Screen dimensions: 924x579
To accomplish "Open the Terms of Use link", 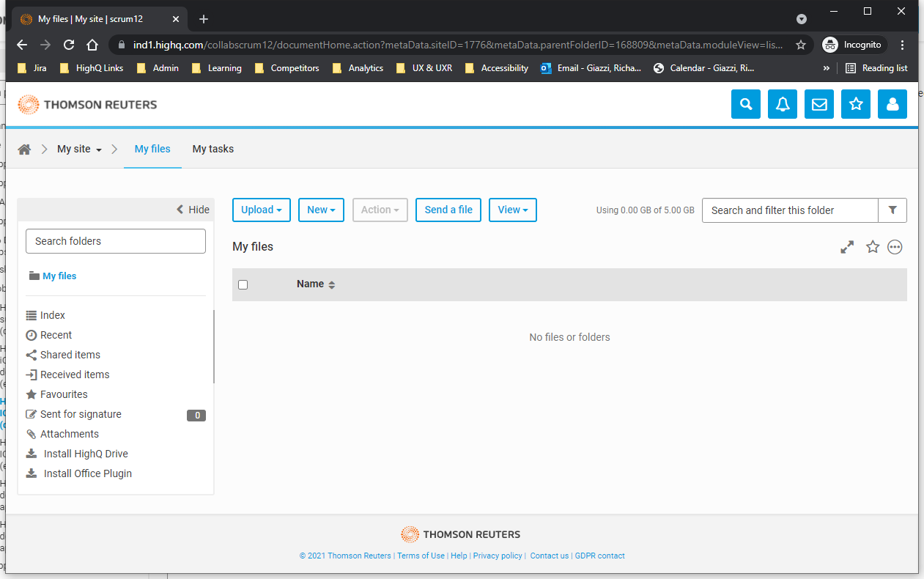I will tap(421, 556).
